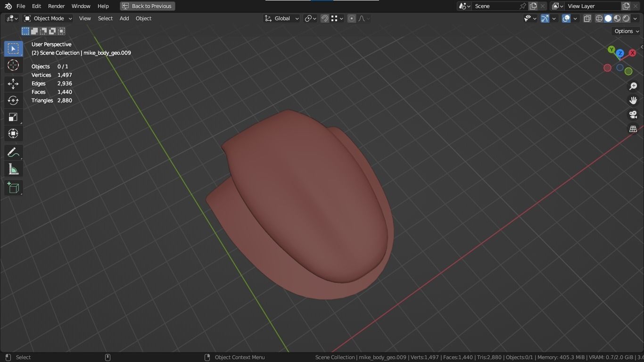
Task: Click the extend selection mode icon
Action: (x=34, y=31)
